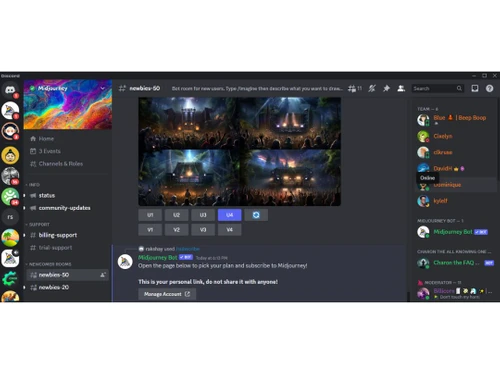Collapse the SUPPORT category
This screenshot has width=500, height=375.
click(x=38, y=224)
